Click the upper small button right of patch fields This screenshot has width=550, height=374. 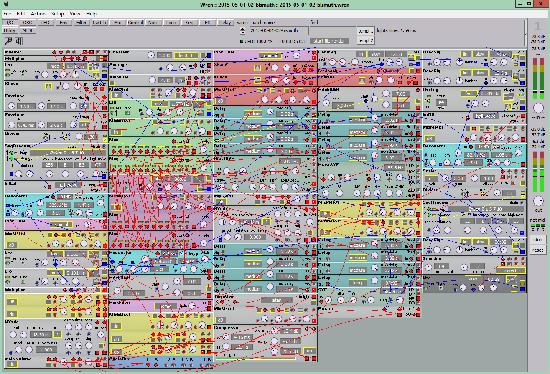point(365,31)
